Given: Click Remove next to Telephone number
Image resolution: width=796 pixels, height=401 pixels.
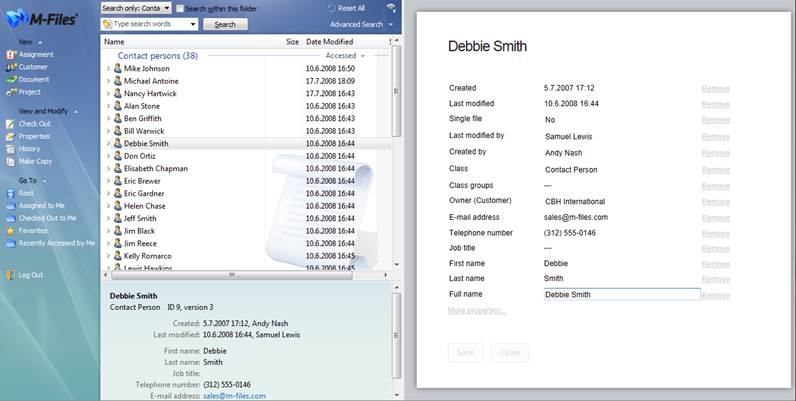Looking at the screenshot, I should (715, 233).
